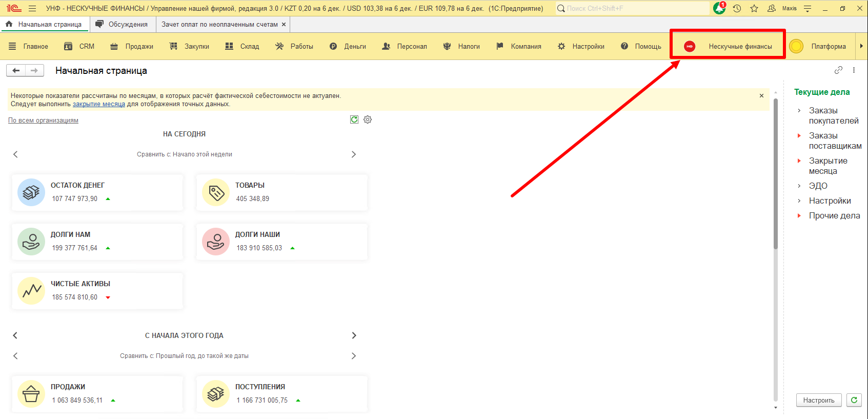Click the value 183 910 585,03
Viewport: 868px width, 419px height.
click(x=259, y=248)
